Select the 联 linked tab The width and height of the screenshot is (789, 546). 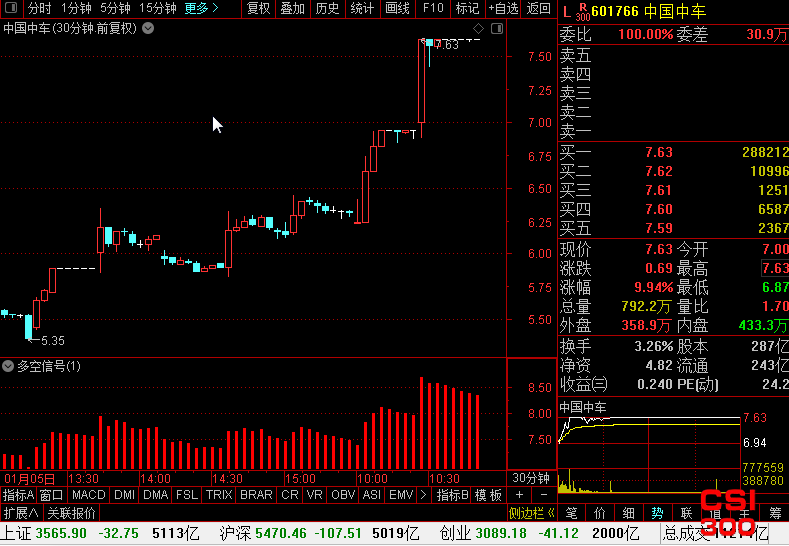[x=686, y=513]
